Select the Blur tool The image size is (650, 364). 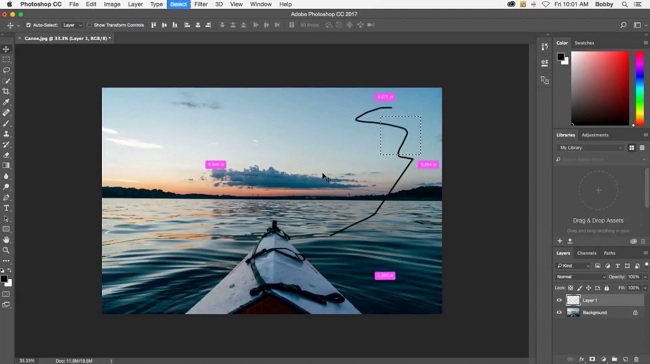click(6, 176)
